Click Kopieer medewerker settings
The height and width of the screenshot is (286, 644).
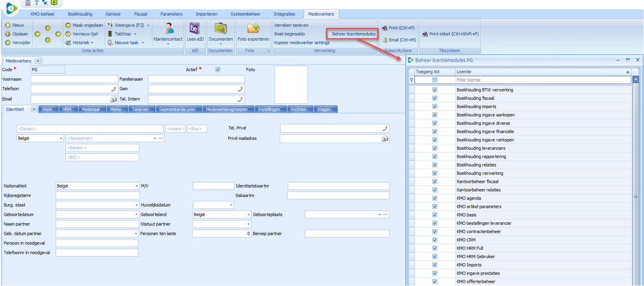tap(302, 43)
